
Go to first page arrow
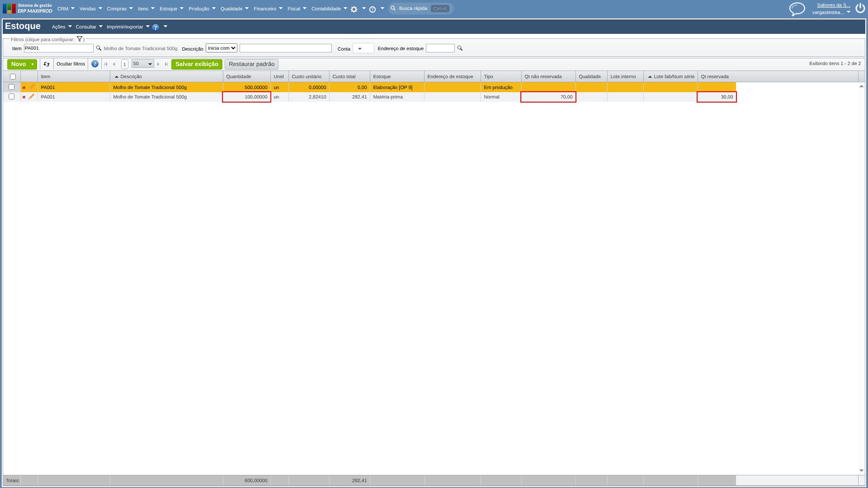[x=106, y=64]
